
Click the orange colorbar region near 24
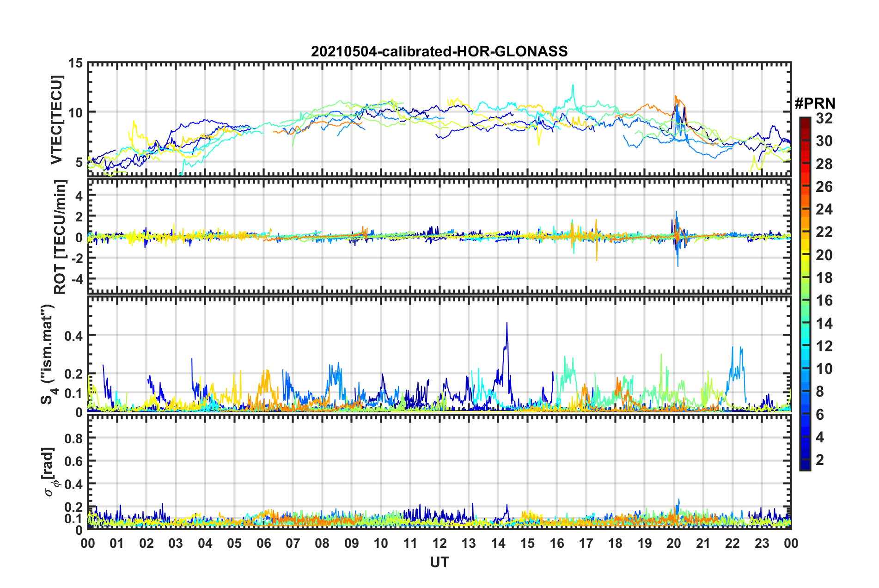coord(805,210)
